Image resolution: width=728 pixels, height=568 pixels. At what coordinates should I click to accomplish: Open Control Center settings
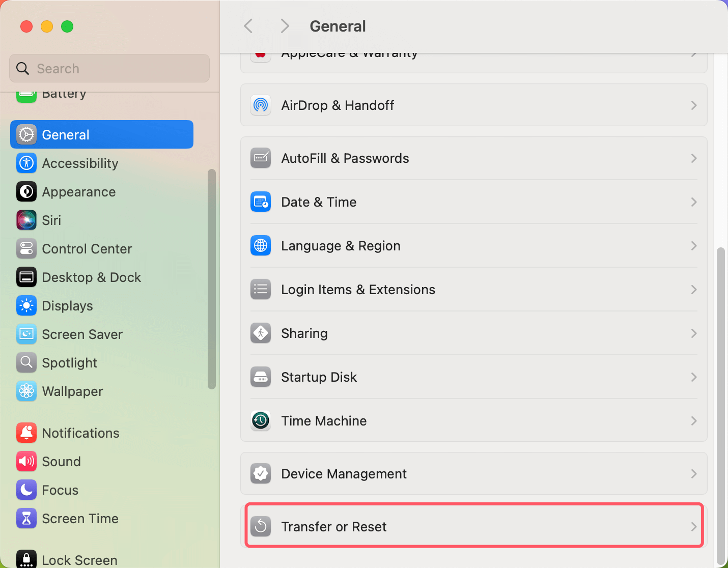(x=26, y=248)
